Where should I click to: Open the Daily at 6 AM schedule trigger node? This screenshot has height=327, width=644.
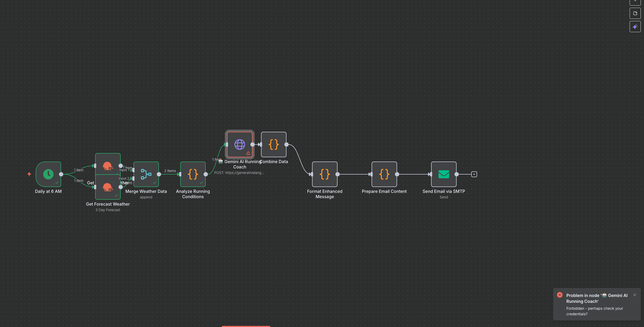pyautogui.click(x=48, y=174)
